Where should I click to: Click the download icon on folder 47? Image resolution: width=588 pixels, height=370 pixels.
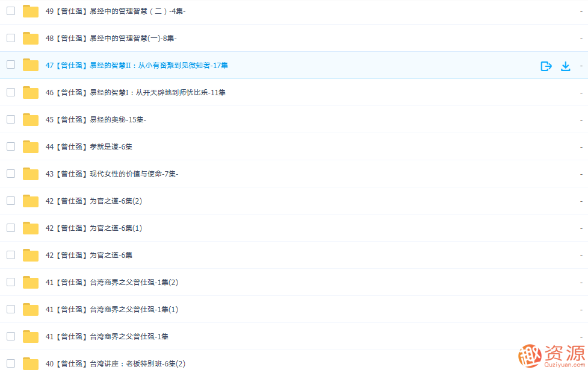(565, 66)
